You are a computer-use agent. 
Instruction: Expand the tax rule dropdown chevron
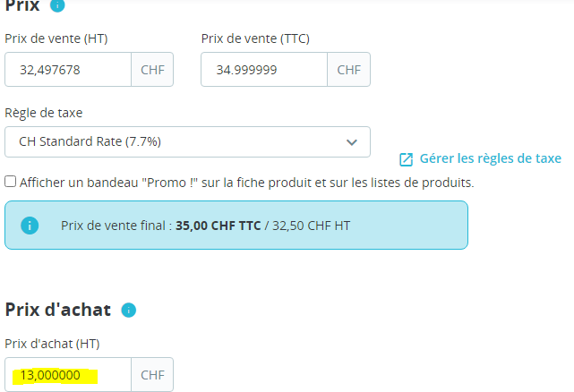click(x=351, y=141)
